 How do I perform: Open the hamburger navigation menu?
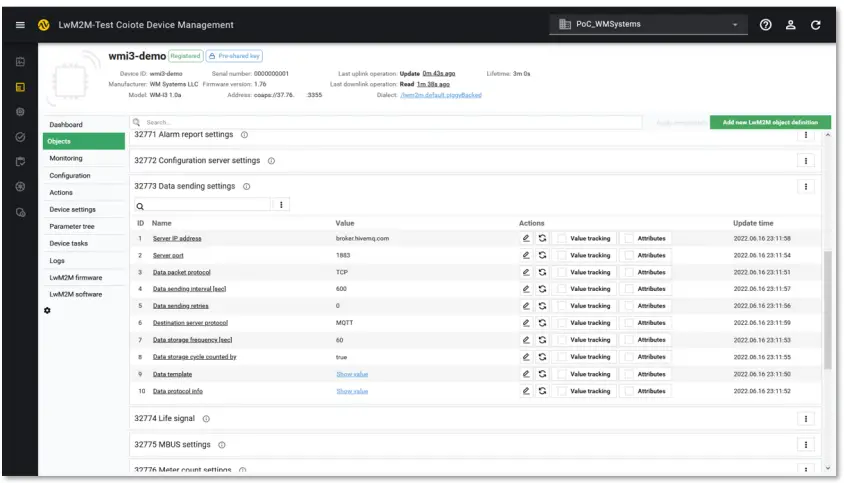(x=20, y=25)
